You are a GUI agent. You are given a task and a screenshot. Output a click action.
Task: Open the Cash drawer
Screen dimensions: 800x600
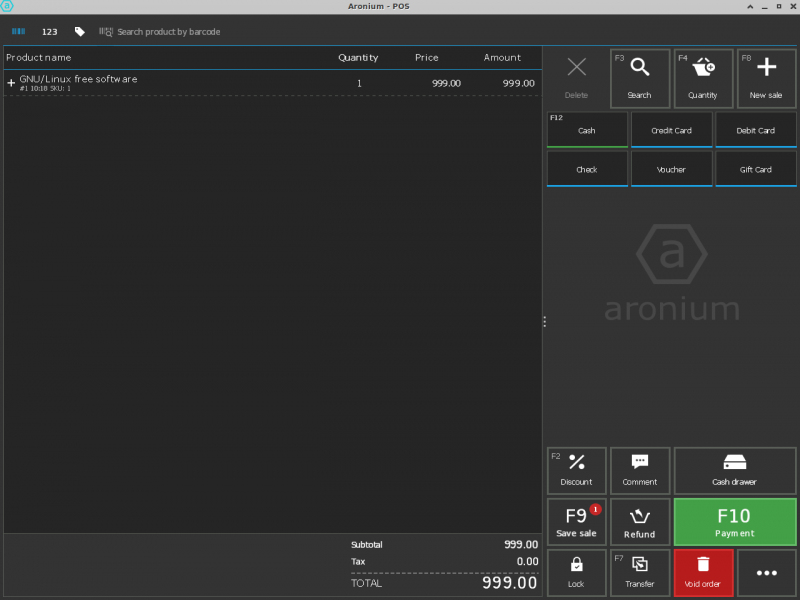point(734,470)
